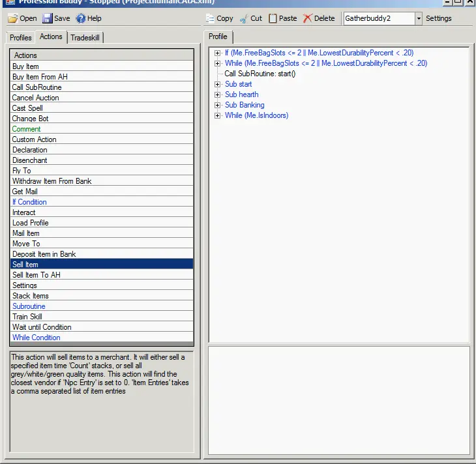Click the Settings button in toolbar
The width and height of the screenshot is (476, 464).
[438, 19]
